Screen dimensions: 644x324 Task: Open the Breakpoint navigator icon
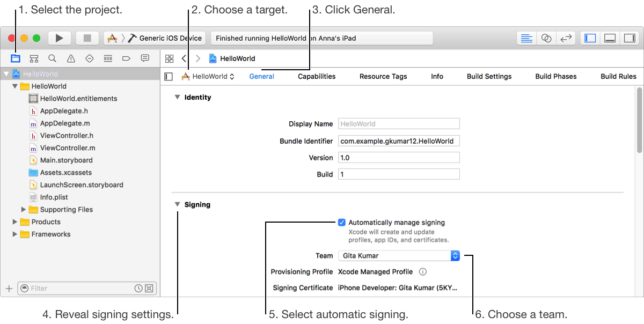[x=126, y=58]
